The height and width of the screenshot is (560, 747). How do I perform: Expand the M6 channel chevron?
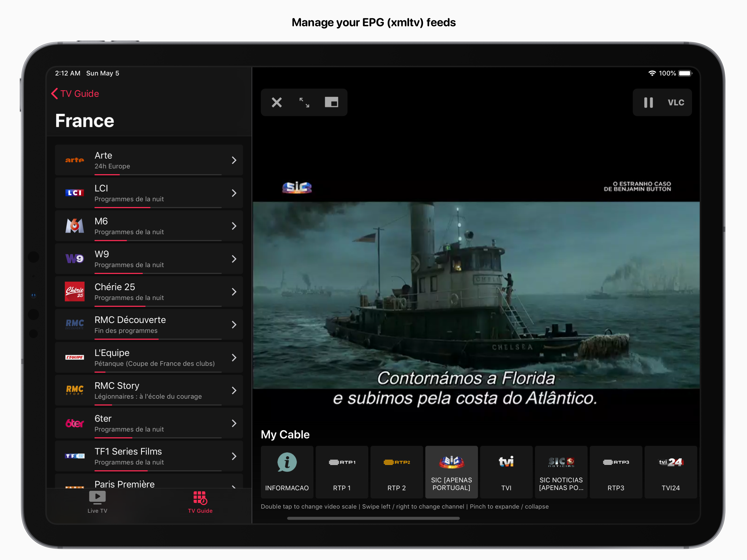234,226
